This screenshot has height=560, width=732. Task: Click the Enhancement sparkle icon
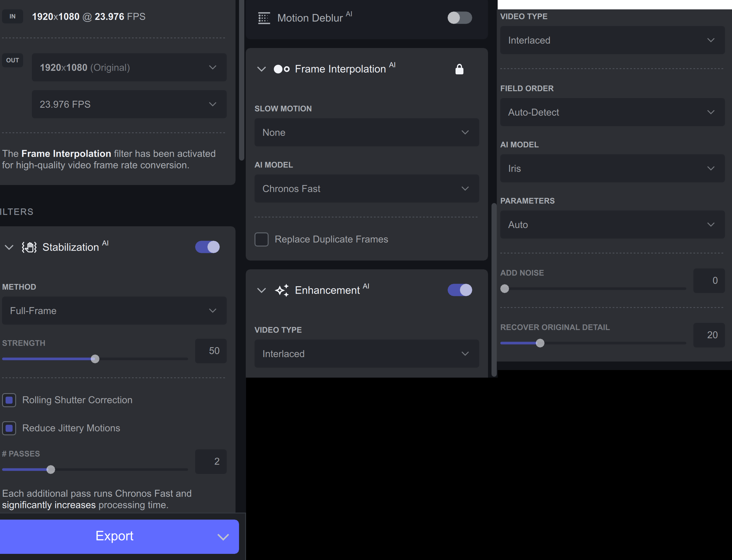coord(282,290)
